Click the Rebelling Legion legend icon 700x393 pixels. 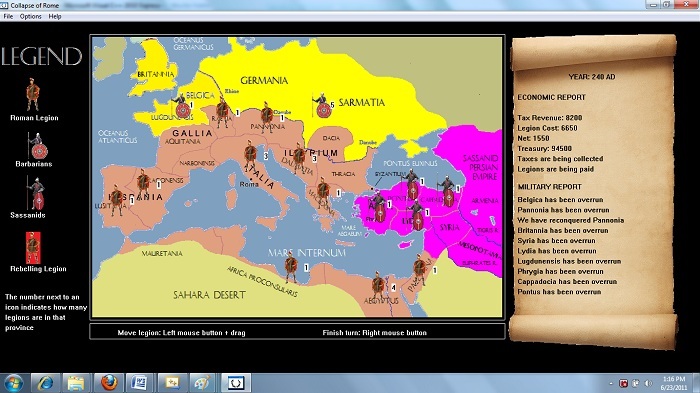click(33, 247)
